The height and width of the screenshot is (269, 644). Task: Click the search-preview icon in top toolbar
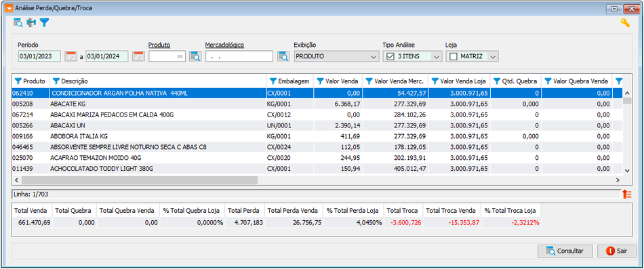[18, 23]
